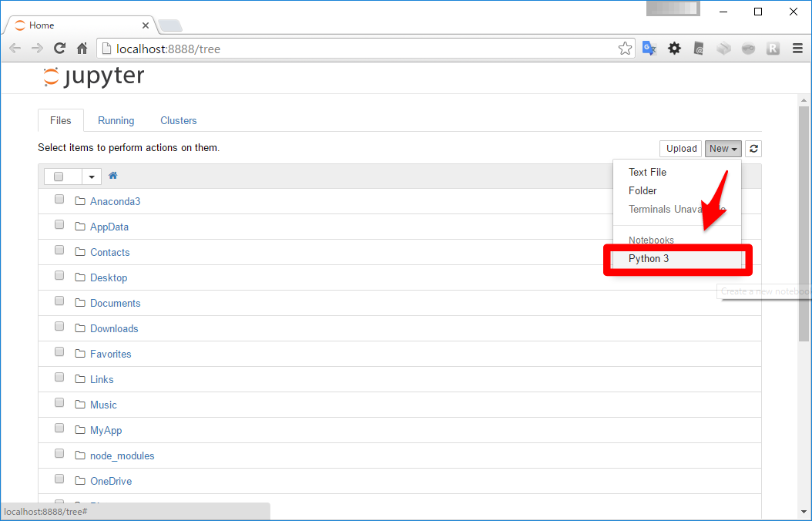Viewport: 812px width, 521px height.
Task: Check the Anaconda3 folder checkbox
Action: 59,200
